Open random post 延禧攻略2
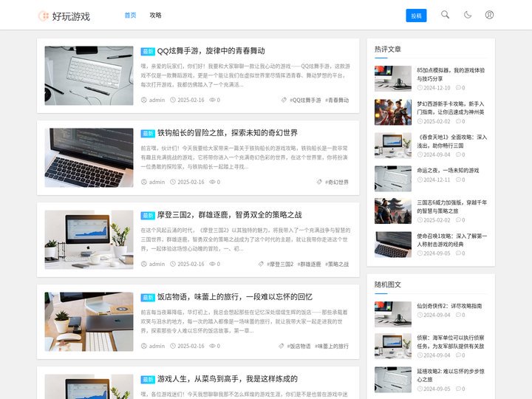The height and width of the screenshot is (399, 532). click(x=451, y=375)
